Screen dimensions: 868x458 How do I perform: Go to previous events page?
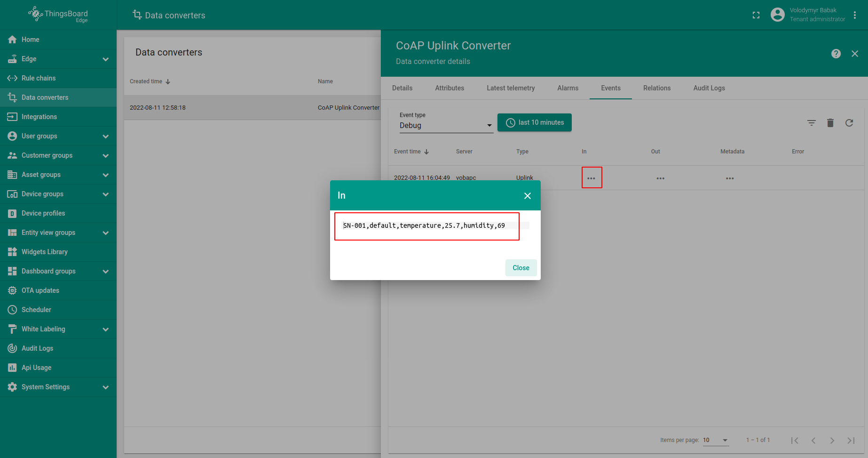tap(813, 441)
